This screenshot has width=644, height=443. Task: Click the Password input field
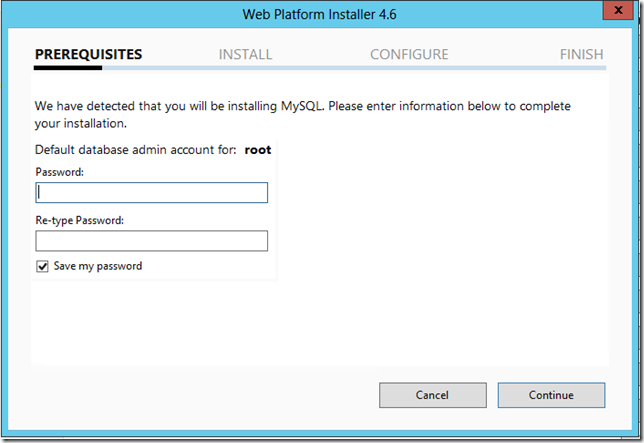[x=152, y=193]
